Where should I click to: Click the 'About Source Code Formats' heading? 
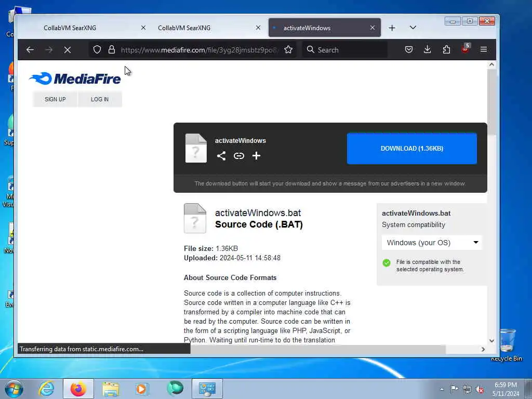(230, 277)
